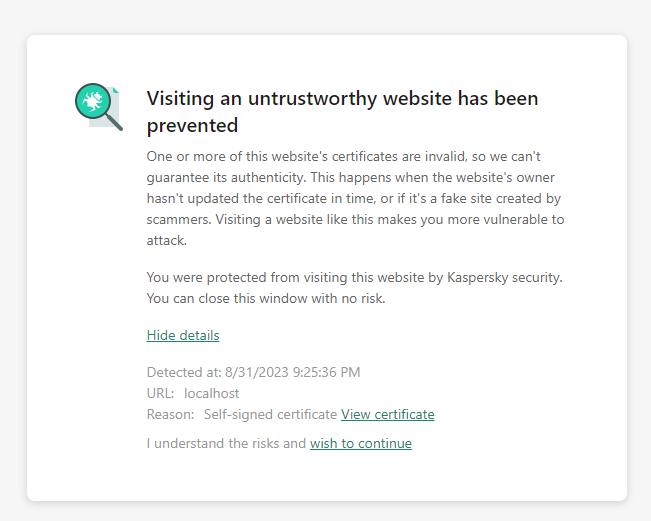
Task: Click the word "prevented" in the heading
Action: (x=192, y=125)
